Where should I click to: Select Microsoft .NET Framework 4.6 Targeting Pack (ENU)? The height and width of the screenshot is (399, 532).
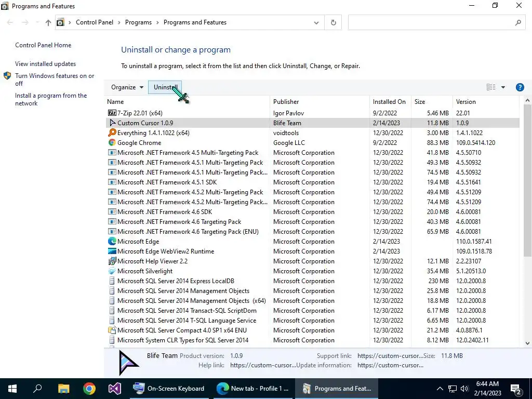312,231
